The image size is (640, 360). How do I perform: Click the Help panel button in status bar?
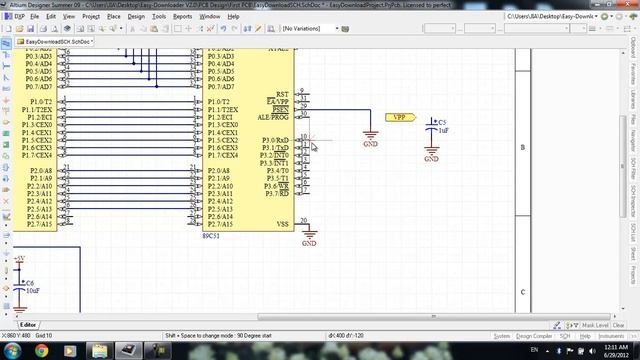pyautogui.click(x=585, y=336)
